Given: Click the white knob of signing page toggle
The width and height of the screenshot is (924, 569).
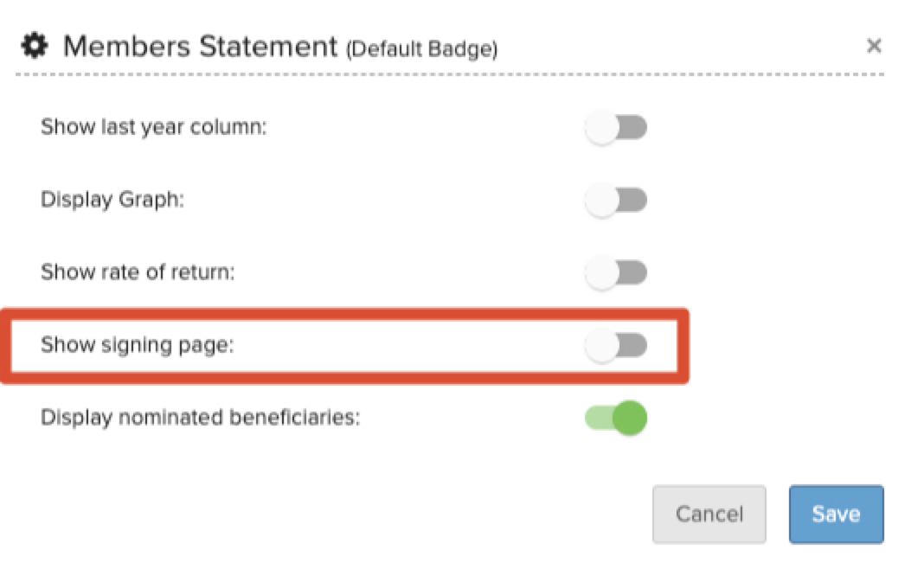Looking at the screenshot, I should point(601,346).
